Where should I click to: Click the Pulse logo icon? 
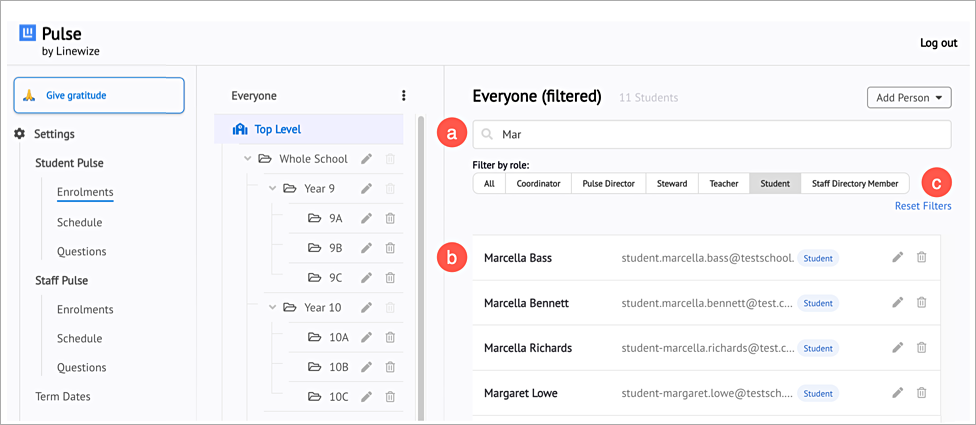click(29, 34)
